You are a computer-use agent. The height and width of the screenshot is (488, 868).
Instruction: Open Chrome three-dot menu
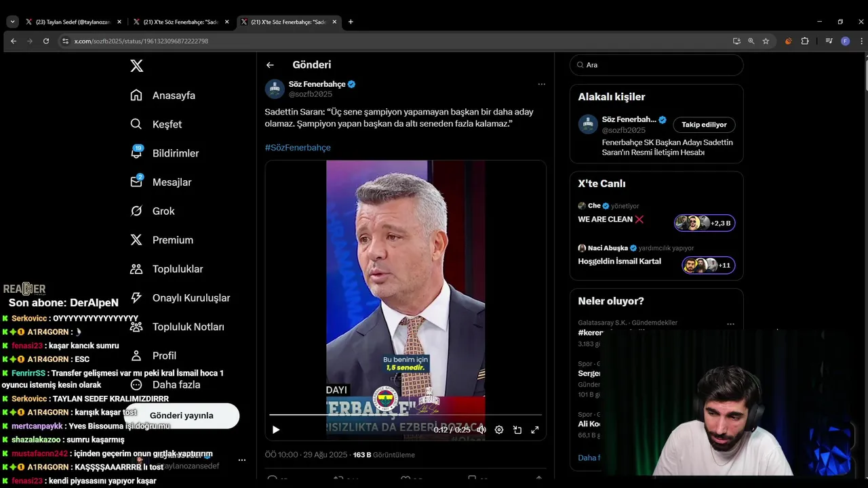[861, 41]
